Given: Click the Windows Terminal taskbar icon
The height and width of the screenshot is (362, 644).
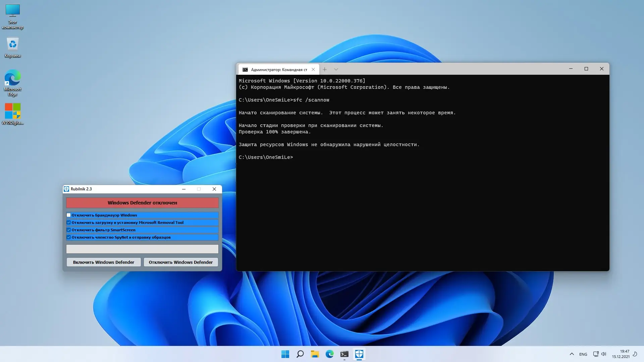Looking at the screenshot, I should [x=344, y=354].
